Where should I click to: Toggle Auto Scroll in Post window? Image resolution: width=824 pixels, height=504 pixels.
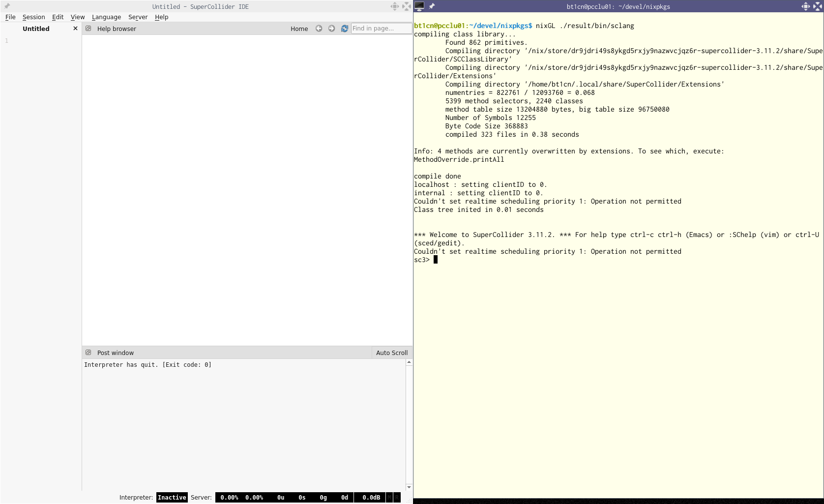coord(392,353)
